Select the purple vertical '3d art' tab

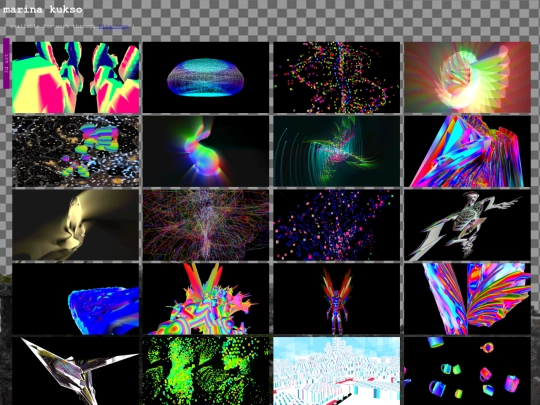coord(6,63)
